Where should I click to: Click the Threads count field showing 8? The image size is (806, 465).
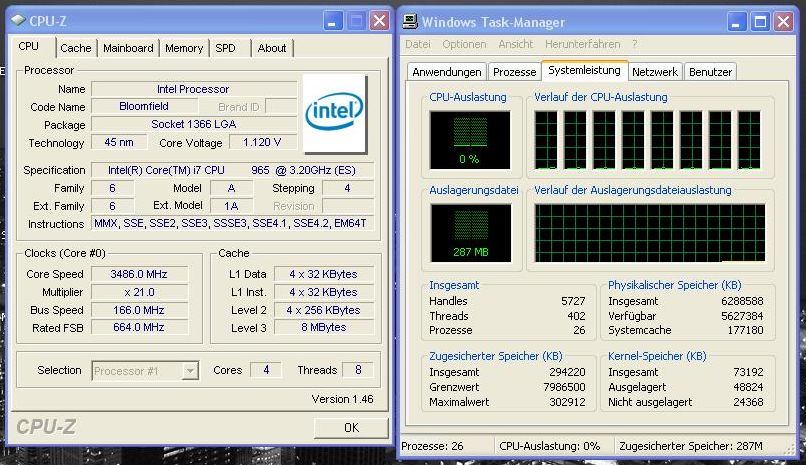(358, 370)
